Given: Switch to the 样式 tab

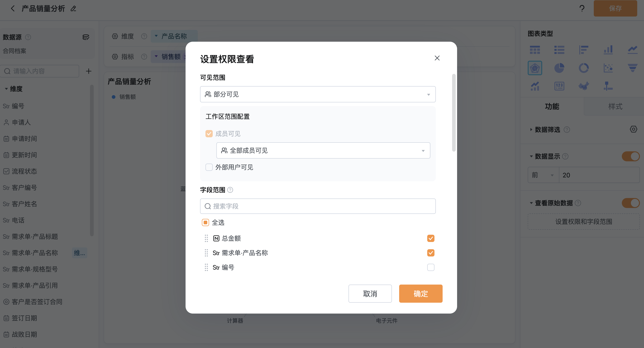Looking at the screenshot, I should 615,106.
